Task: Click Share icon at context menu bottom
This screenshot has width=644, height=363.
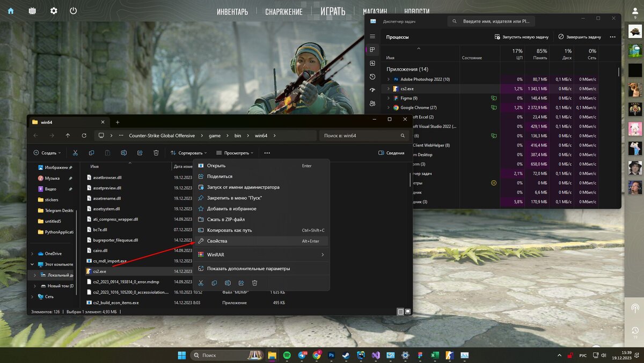Action: [241, 283]
